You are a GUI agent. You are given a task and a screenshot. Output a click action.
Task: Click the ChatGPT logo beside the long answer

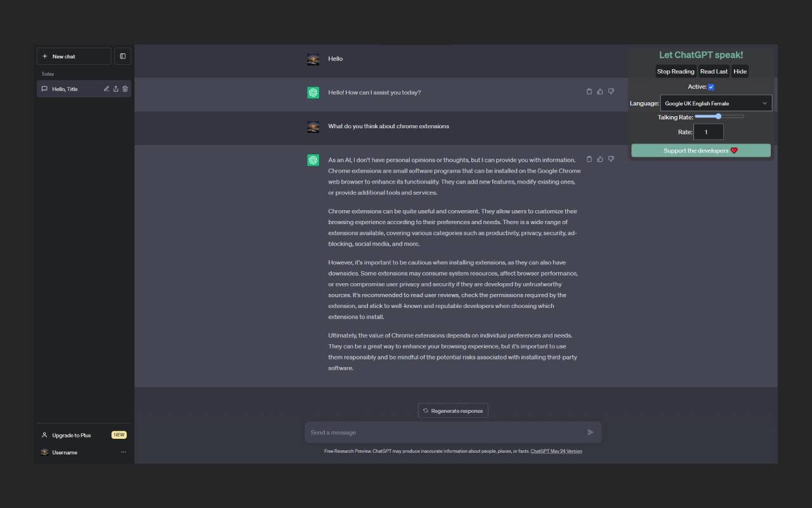pyautogui.click(x=313, y=160)
